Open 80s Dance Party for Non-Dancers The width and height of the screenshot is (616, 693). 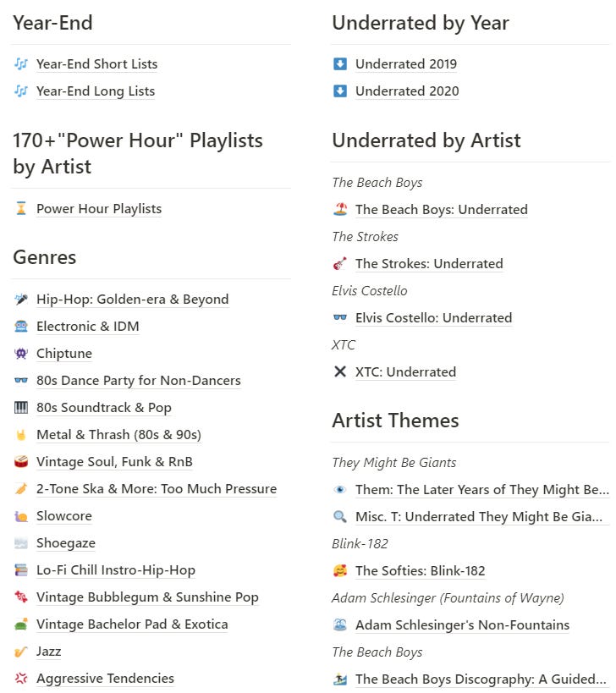click(138, 381)
